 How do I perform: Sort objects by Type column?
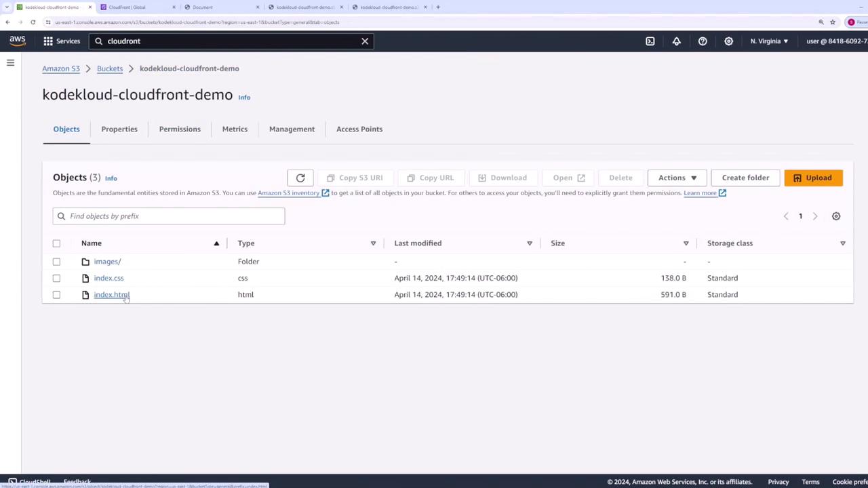(246, 243)
